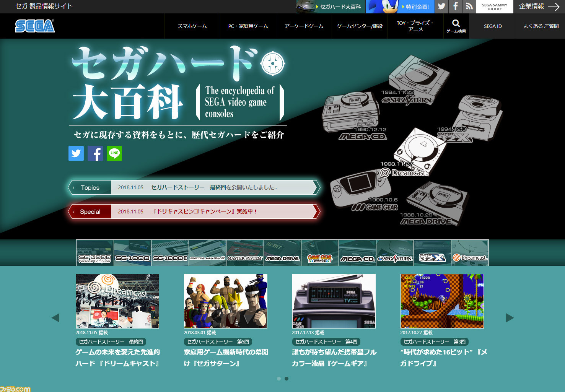Viewport: 565px width, 392px height.
Task: Open the セガハードストーリー最終回 topic link
Action: click(188, 187)
